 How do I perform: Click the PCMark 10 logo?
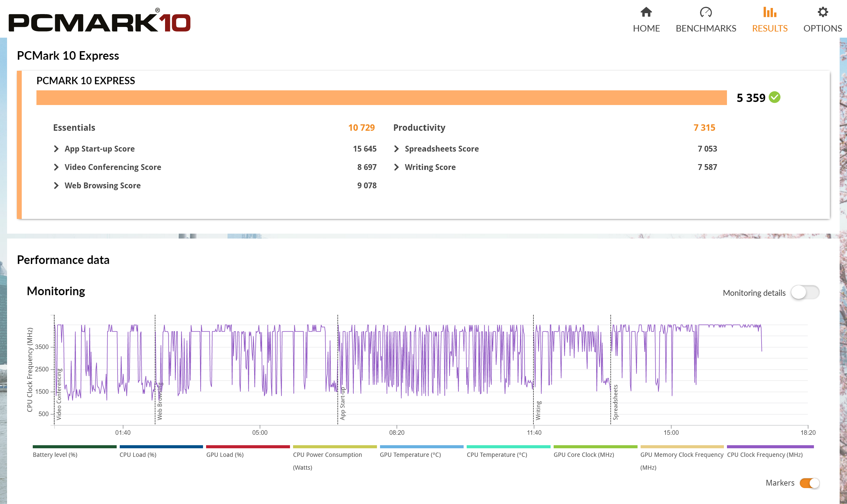100,21
